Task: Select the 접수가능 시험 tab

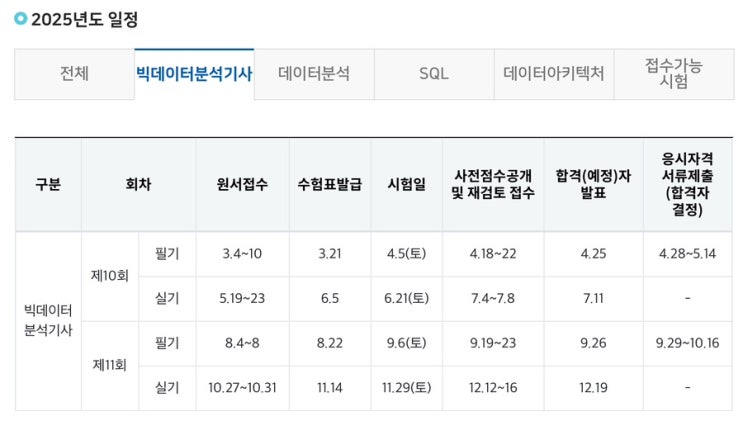Action: (x=674, y=74)
